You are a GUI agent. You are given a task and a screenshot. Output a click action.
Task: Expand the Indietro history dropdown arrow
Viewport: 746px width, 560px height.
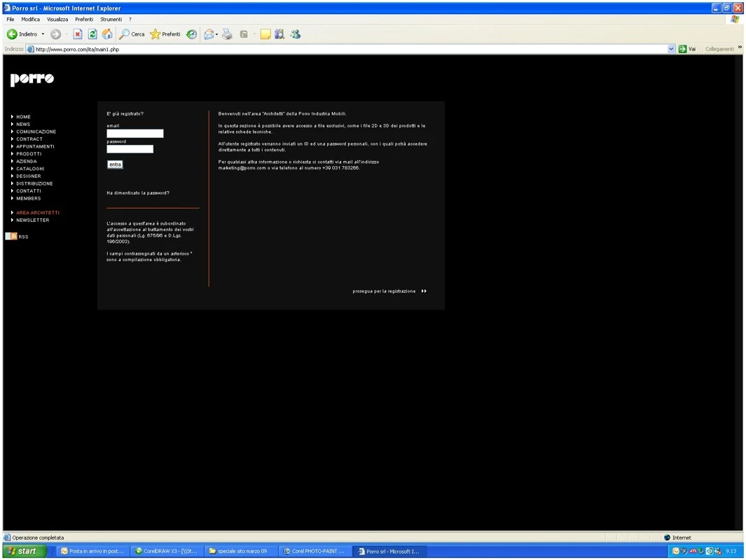tap(43, 34)
